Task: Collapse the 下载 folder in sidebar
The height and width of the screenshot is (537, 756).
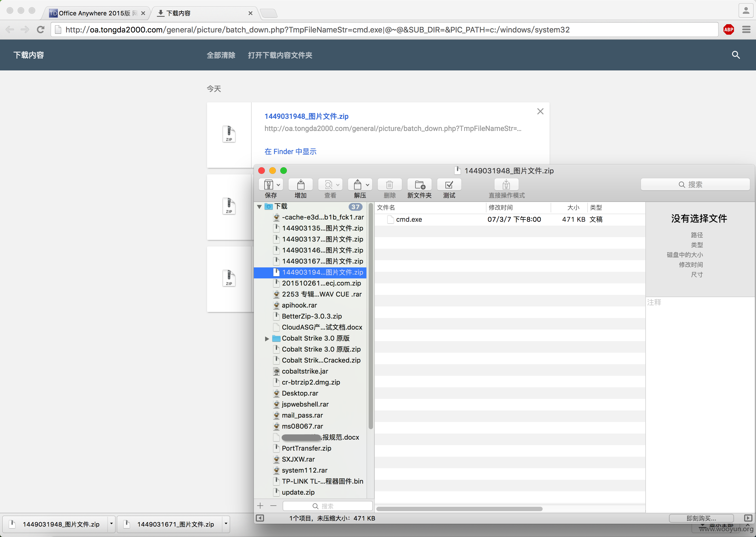Action: pos(259,207)
